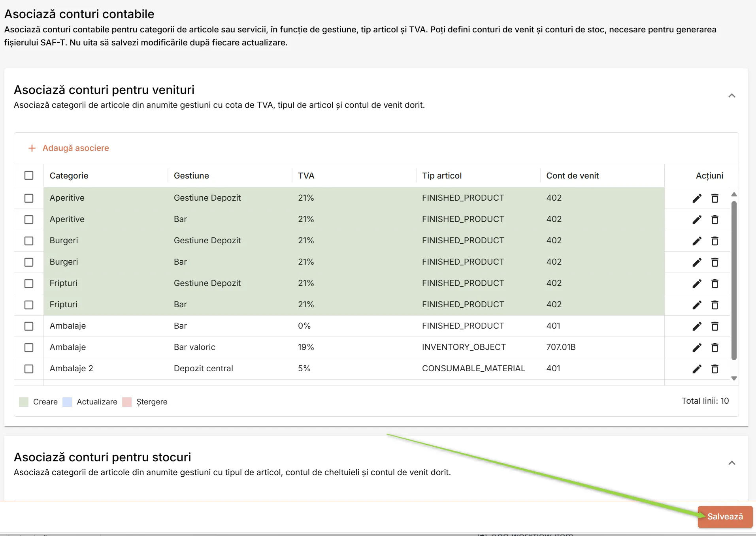Delete the Aperitive Gestiune Depozit row

[715, 198]
